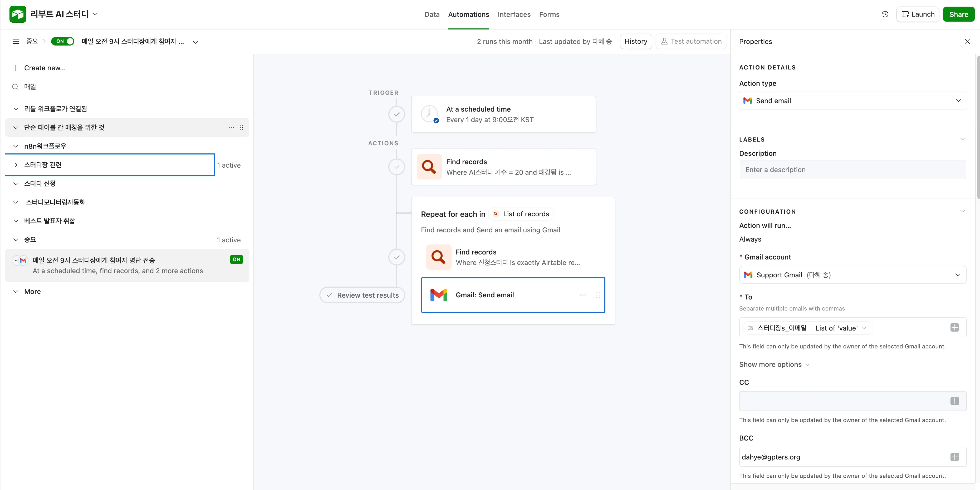Screen dimensions: 980x490
Task: Close the Properties panel
Action: pos(967,41)
